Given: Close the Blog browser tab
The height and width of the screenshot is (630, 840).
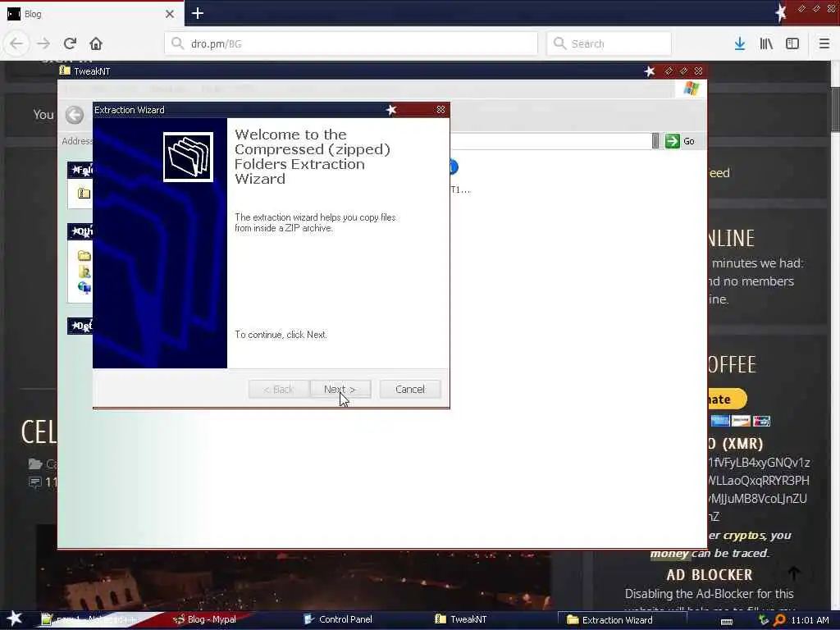Looking at the screenshot, I should [169, 14].
